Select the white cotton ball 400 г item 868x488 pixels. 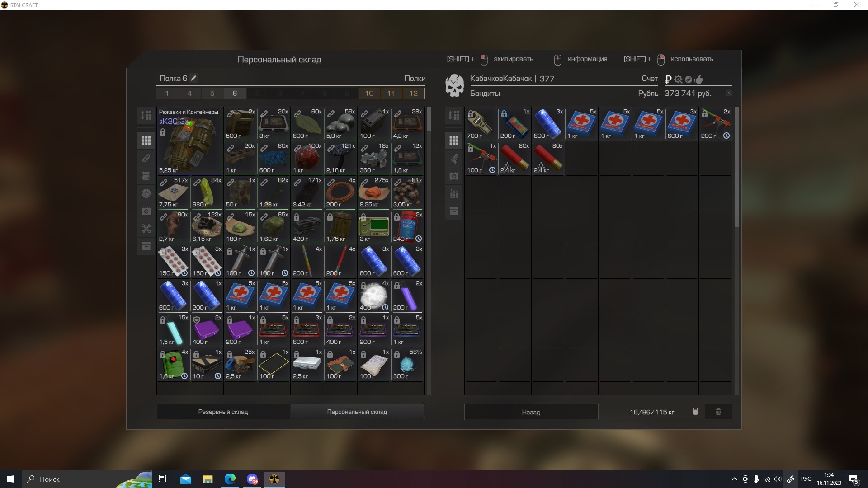(374, 296)
